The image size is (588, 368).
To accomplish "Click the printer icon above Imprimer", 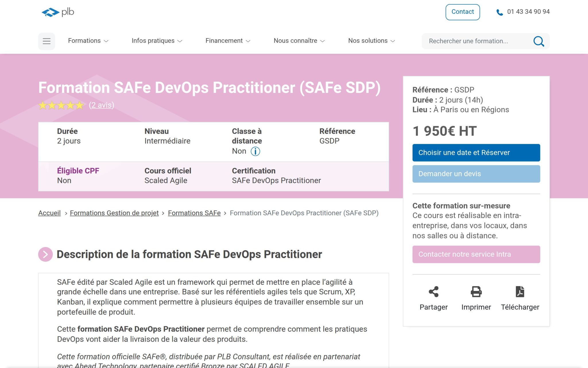I will coord(476,292).
